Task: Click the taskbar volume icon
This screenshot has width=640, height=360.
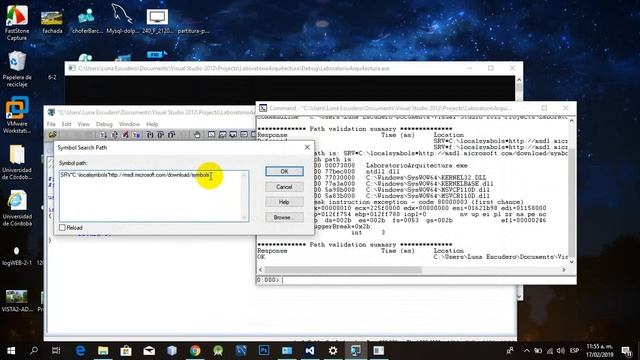Action: coord(560,351)
